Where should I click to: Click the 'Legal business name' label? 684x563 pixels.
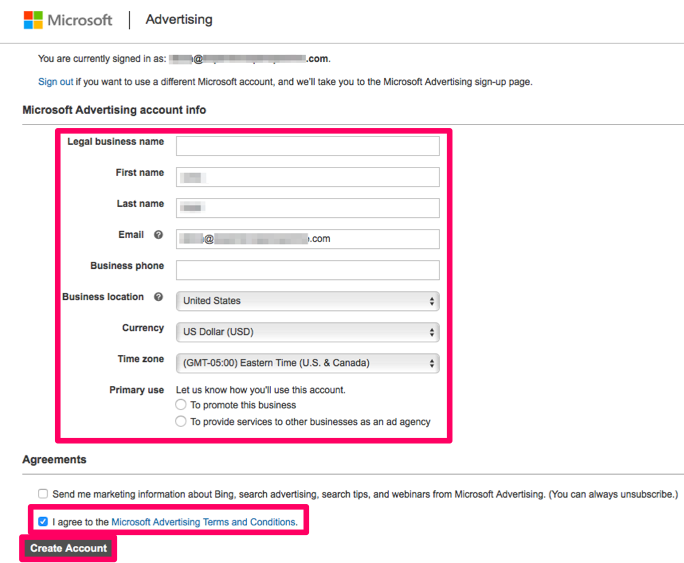116,142
